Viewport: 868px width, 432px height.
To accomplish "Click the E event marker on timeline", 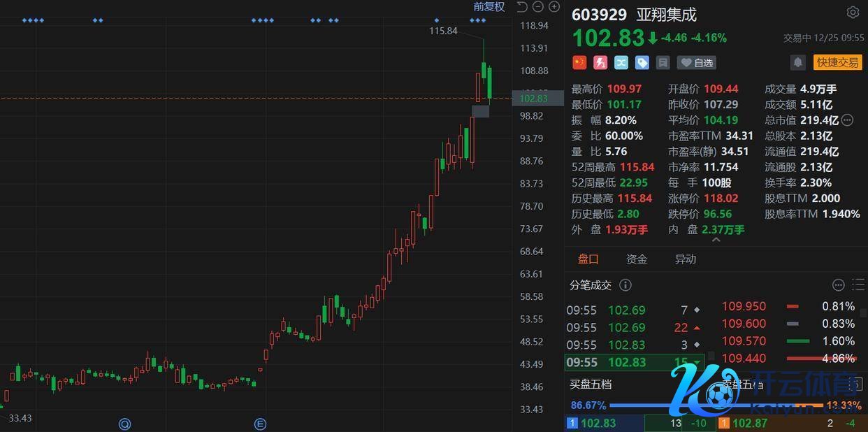I will pos(260,424).
